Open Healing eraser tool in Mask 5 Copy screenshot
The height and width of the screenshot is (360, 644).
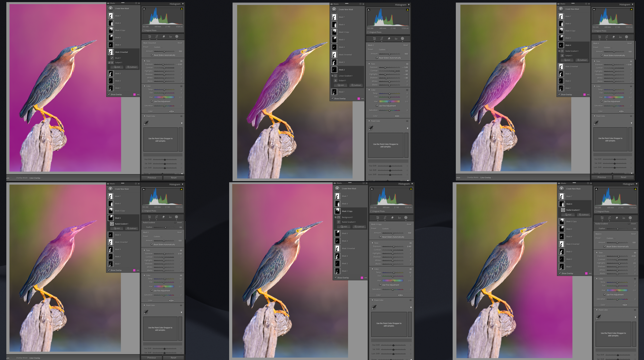click(x=392, y=218)
